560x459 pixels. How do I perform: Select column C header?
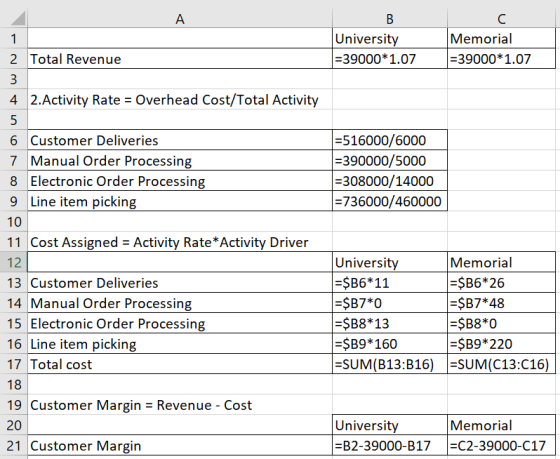(x=501, y=19)
